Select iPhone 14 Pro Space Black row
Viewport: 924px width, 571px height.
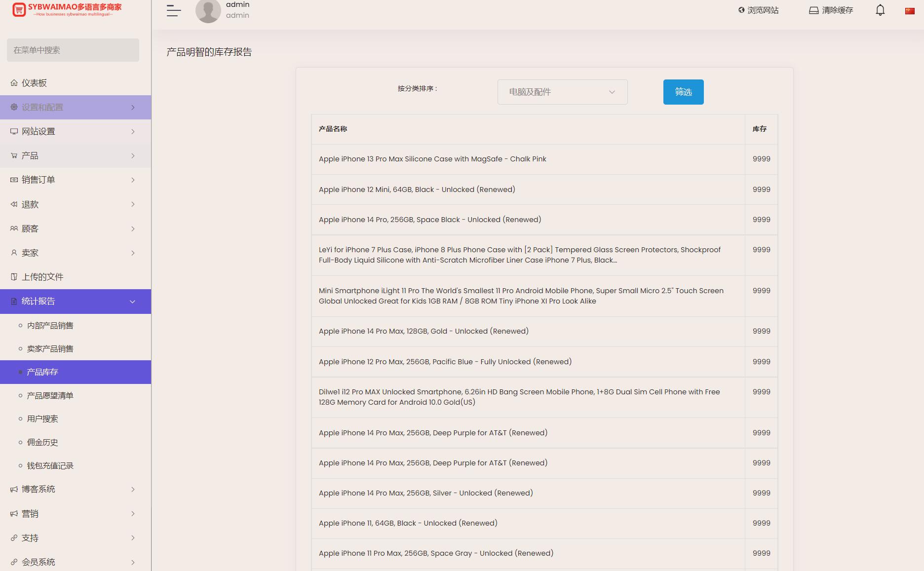click(544, 220)
